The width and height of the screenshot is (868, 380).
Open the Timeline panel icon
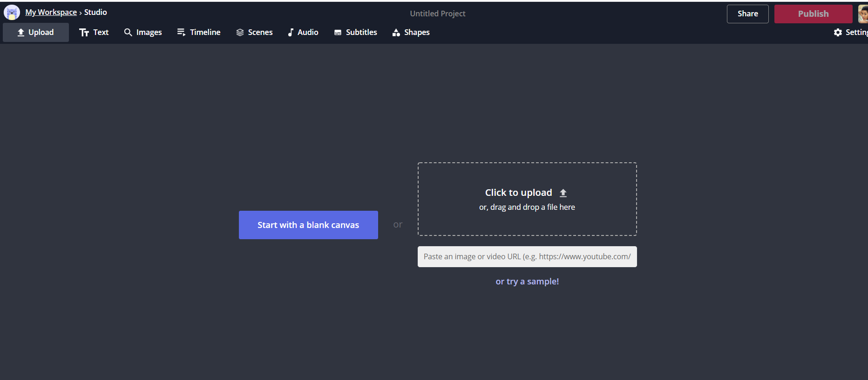coord(181,32)
